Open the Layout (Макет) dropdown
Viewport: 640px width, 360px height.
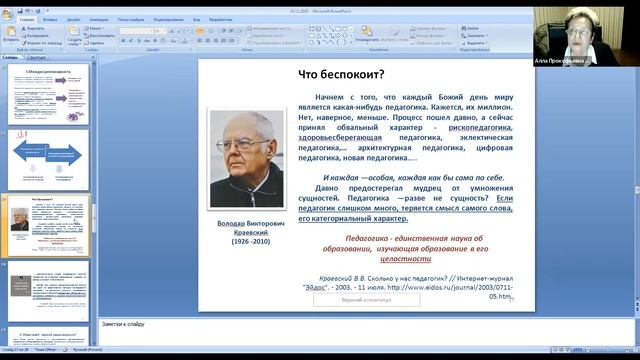click(x=94, y=28)
